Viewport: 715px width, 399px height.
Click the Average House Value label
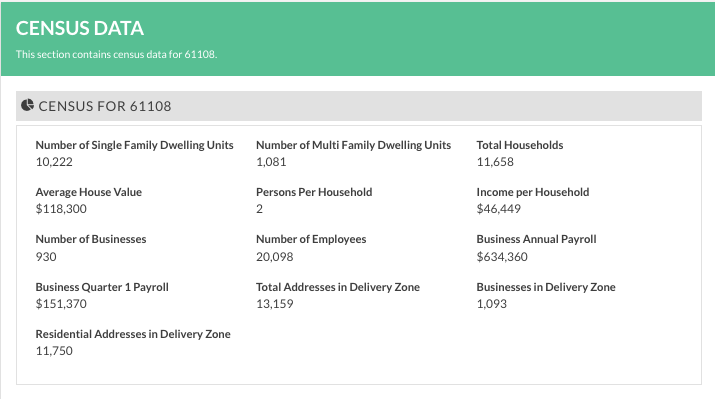(x=89, y=192)
